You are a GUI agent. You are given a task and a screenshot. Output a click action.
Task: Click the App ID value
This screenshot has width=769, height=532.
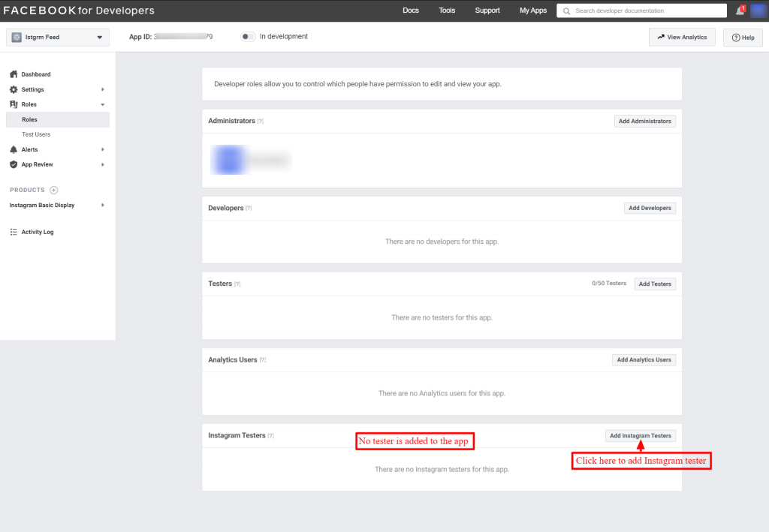[x=183, y=37]
